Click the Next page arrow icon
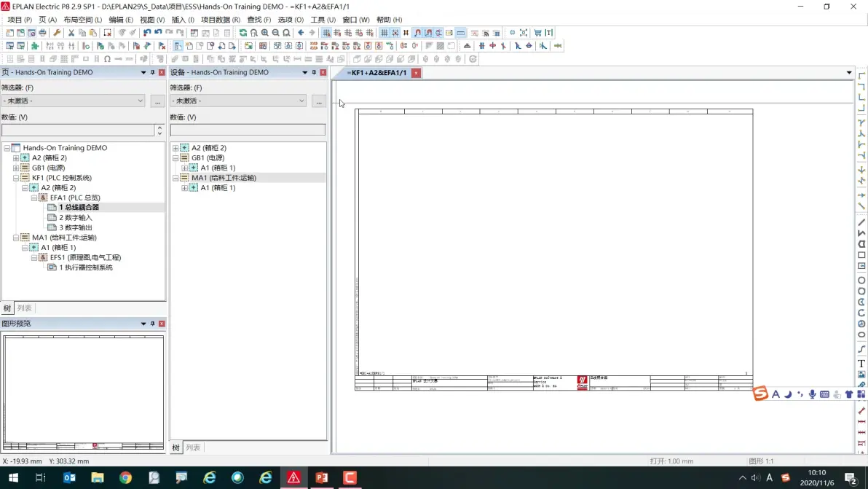 point(232,46)
